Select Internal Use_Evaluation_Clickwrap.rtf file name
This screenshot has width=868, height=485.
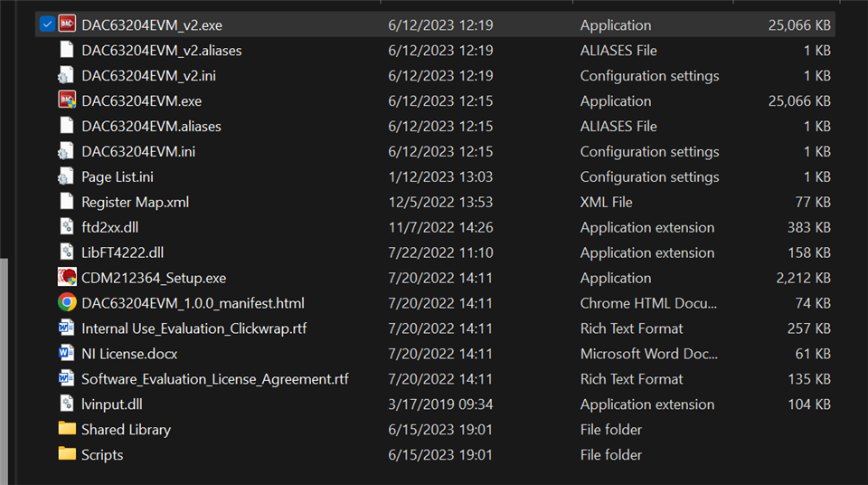[x=193, y=328]
